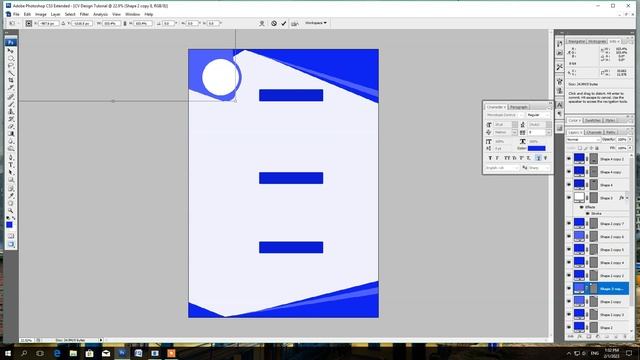Open the font family dropdown
Viewport: 640px width, 360px height.
[504, 115]
